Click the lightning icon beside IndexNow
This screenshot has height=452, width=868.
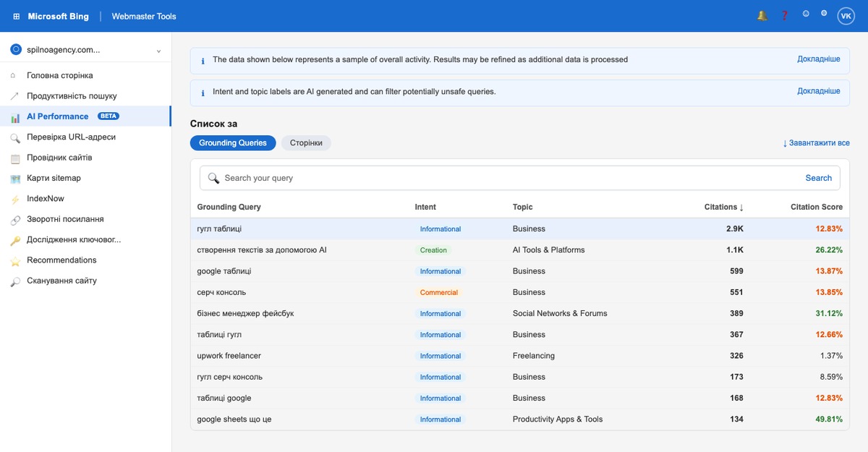[x=14, y=199]
